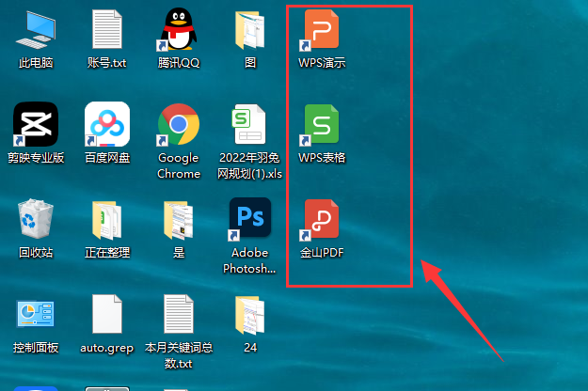Click the 正在整理 label text
This screenshot has height=391, width=588.
point(107,253)
